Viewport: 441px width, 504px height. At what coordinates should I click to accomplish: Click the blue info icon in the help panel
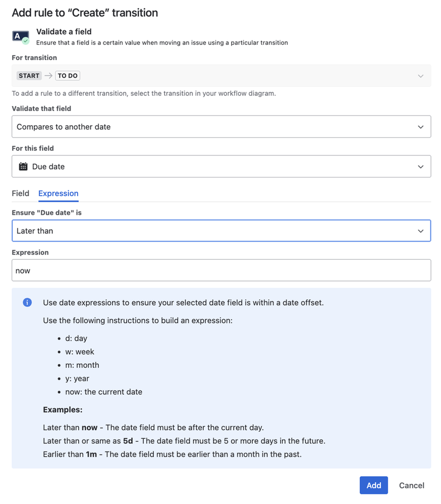click(x=27, y=303)
